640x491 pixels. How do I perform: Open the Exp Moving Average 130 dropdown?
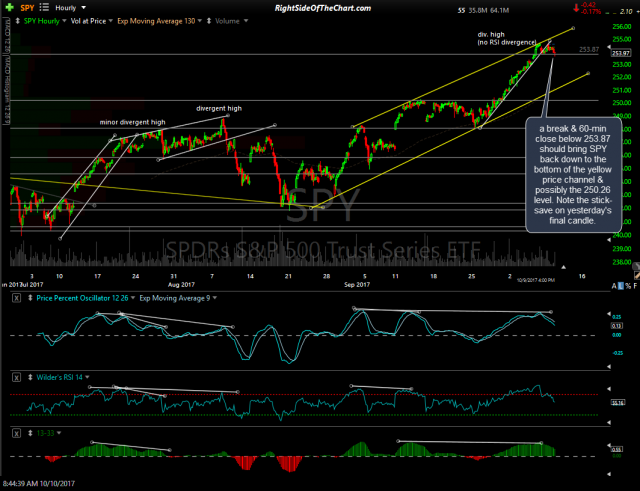coord(200,21)
